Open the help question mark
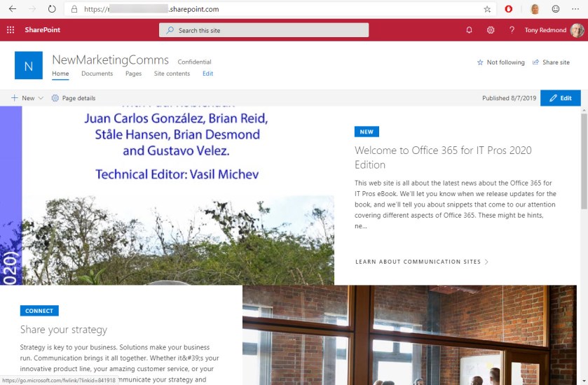This screenshot has height=385, width=588. (512, 30)
